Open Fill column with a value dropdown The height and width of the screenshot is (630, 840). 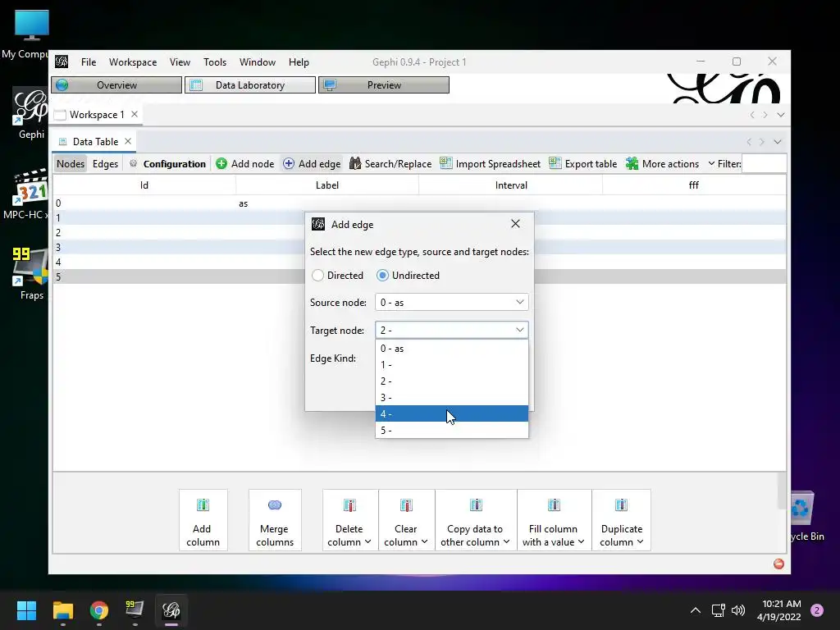click(554, 520)
